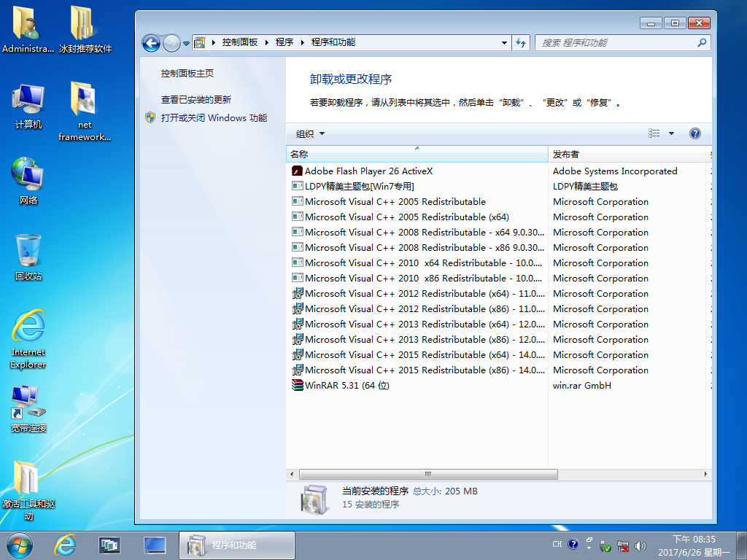The height and width of the screenshot is (560, 747).
Task: Click the horizontal scrollbar thumb
Action: pos(428,474)
